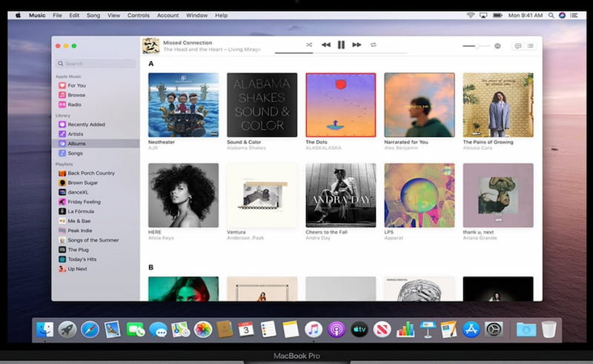Open Apple TV app in Dock
The image size is (593, 364).
pos(360,330)
